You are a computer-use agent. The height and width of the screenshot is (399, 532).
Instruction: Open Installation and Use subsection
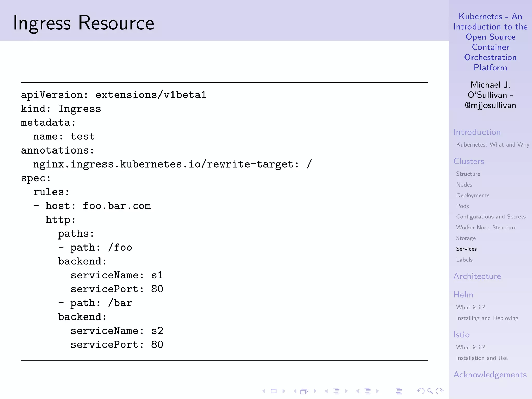pyautogui.click(x=482, y=358)
